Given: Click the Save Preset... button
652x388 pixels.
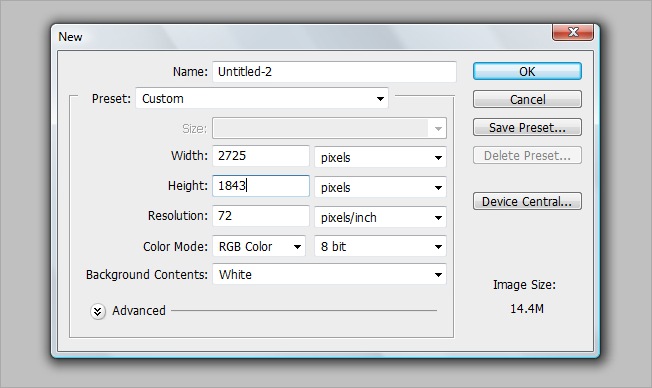Looking at the screenshot, I should click(527, 127).
